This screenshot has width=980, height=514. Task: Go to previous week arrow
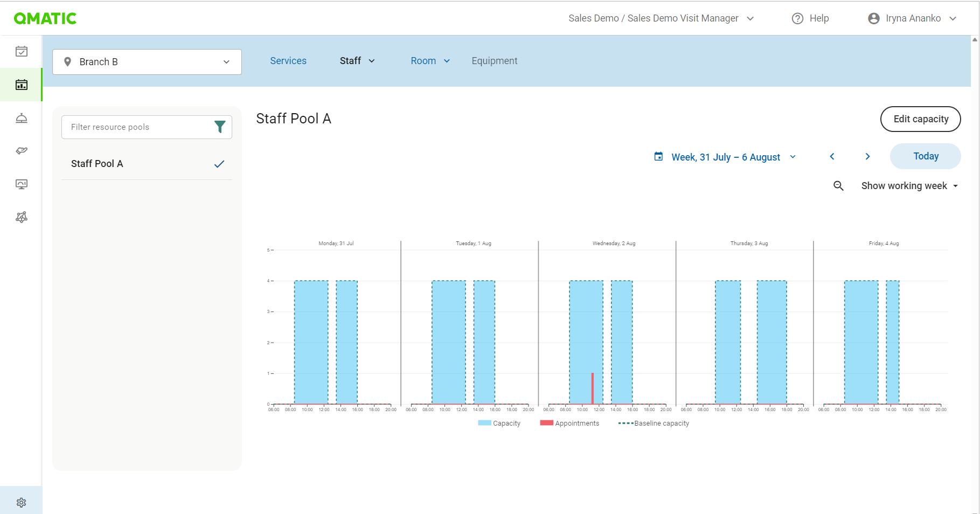click(x=832, y=156)
